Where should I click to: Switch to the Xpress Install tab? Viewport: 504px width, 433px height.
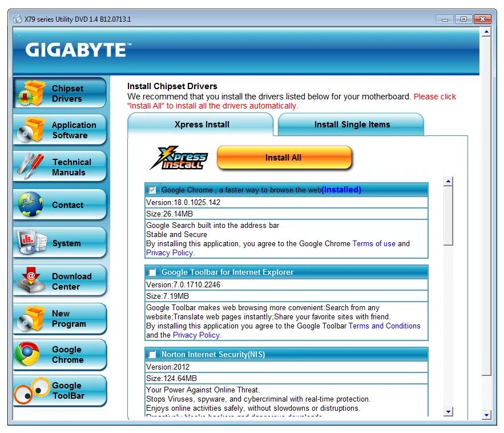[x=200, y=125]
